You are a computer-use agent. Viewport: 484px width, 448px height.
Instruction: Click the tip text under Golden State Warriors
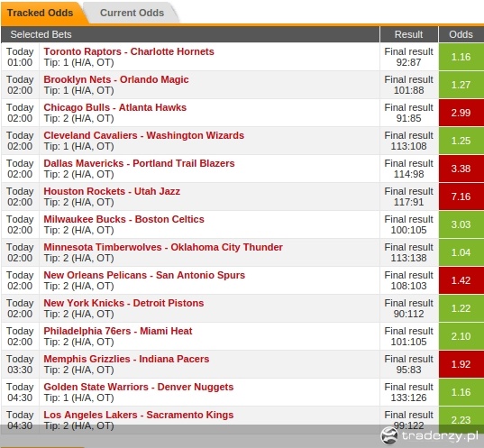[x=78, y=398]
